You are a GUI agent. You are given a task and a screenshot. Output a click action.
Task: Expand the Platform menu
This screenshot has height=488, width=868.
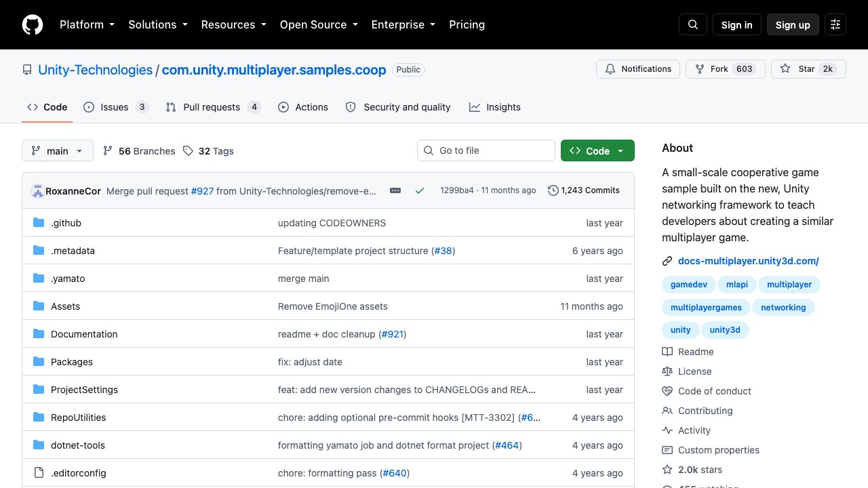pyautogui.click(x=87, y=24)
